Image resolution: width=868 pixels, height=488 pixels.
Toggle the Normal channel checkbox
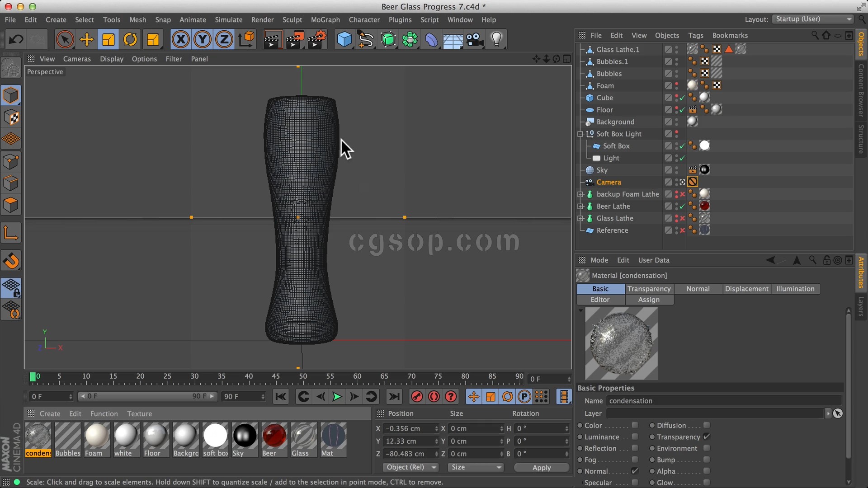pos(635,471)
